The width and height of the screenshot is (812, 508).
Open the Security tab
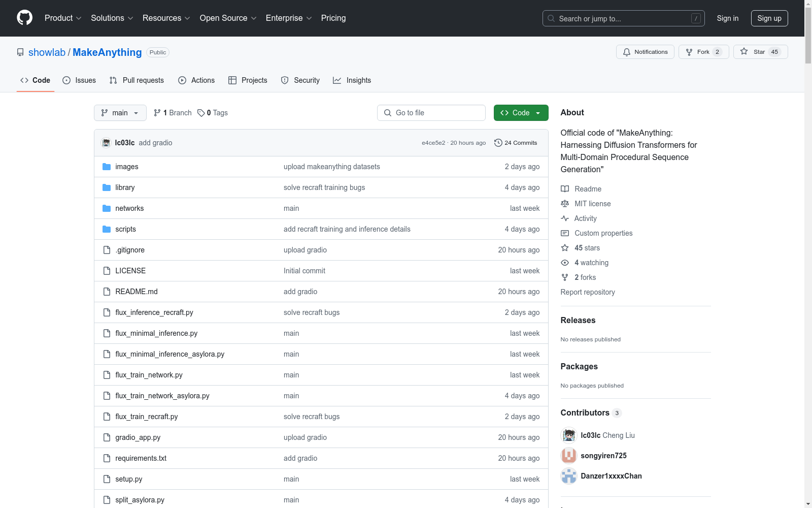[x=300, y=80]
